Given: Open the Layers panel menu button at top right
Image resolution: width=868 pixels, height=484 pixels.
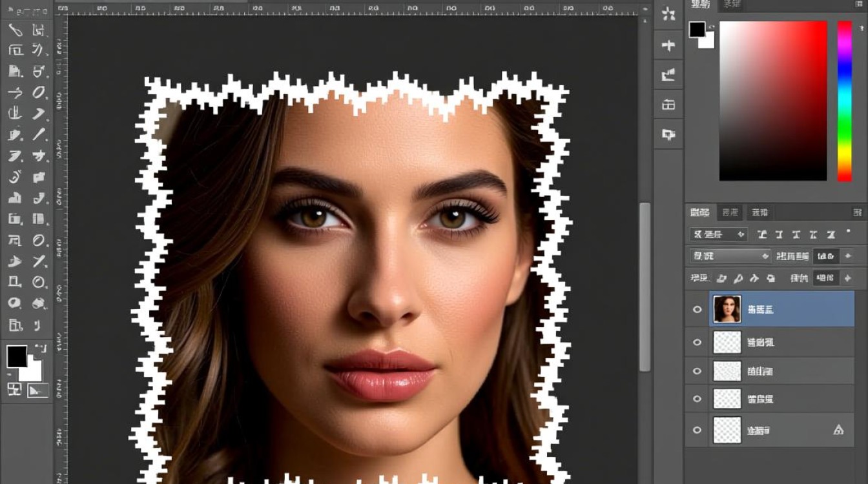Looking at the screenshot, I should coord(857,212).
